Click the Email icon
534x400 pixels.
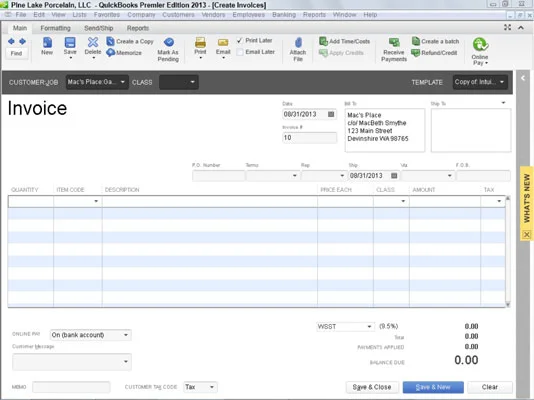click(x=223, y=43)
